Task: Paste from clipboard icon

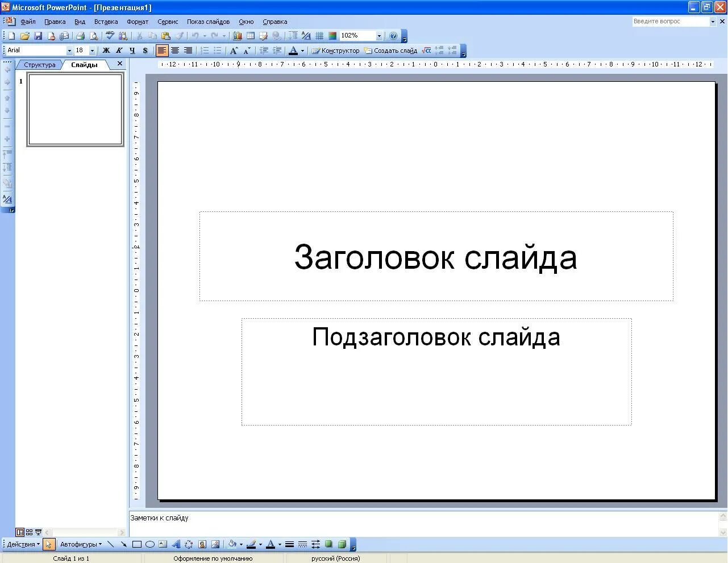Action: point(166,36)
